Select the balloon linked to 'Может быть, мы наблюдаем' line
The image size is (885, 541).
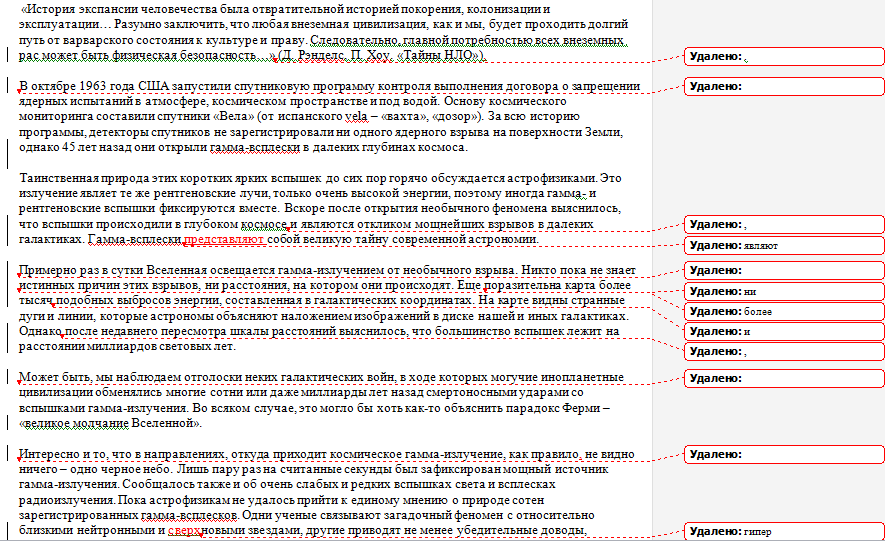pyautogui.click(x=784, y=379)
